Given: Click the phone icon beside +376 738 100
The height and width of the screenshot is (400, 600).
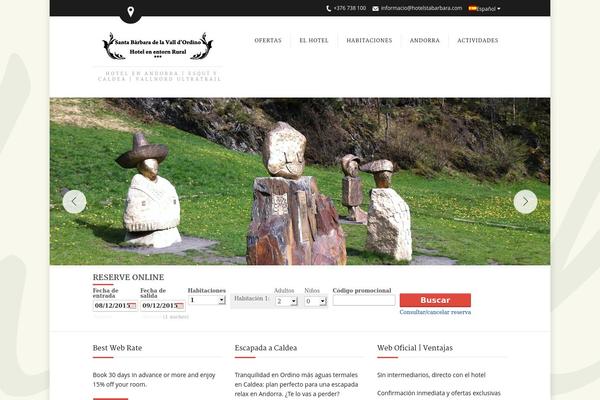Looking at the screenshot, I should pyautogui.click(x=328, y=8).
